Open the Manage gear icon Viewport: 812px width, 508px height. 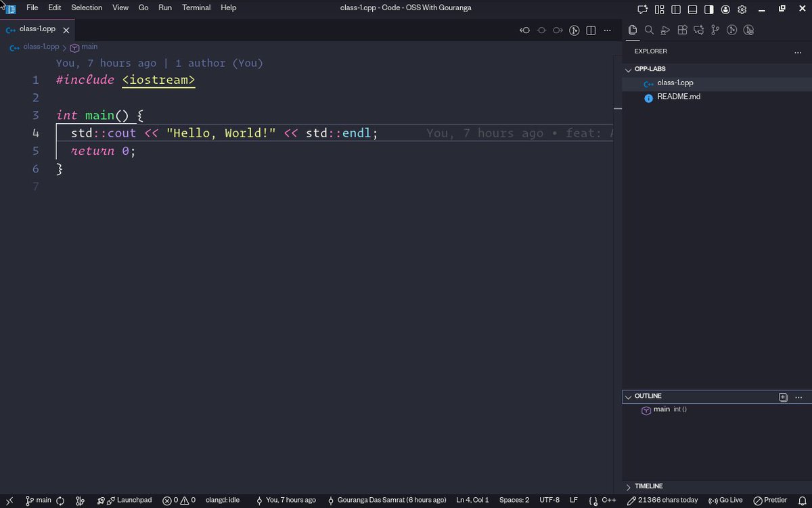click(x=742, y=9)
